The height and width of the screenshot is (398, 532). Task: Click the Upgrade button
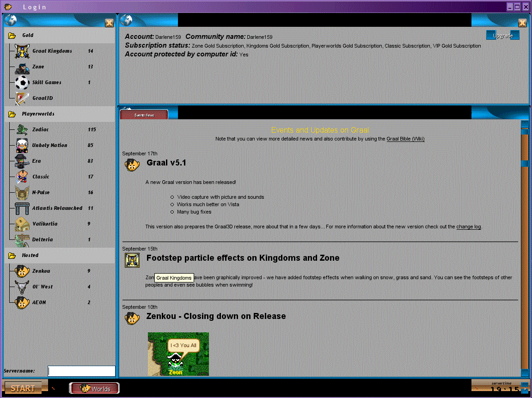point(502,36)
